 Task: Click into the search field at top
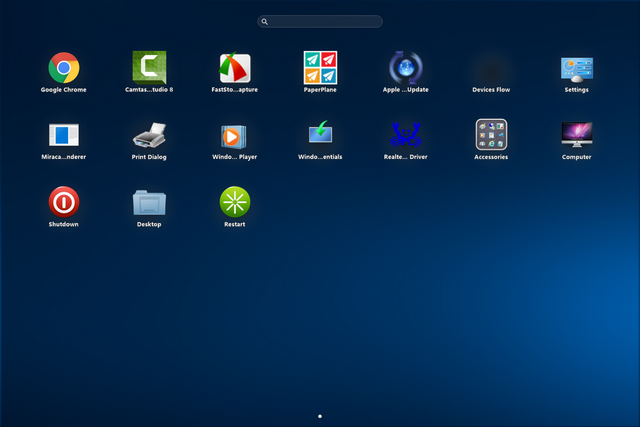coord(320,21)
